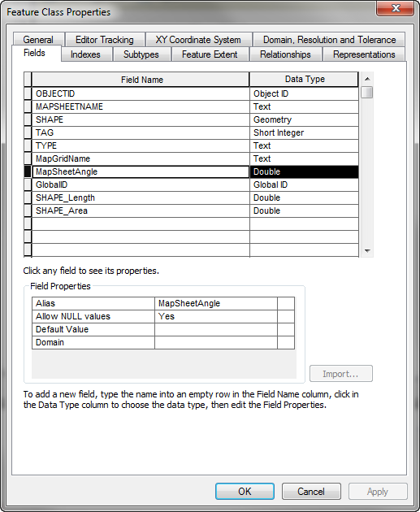Image resolution: width=420 pixels, height=512 pixels.
Task: Open the Short Integer data type cell
Action: point(304,133)
